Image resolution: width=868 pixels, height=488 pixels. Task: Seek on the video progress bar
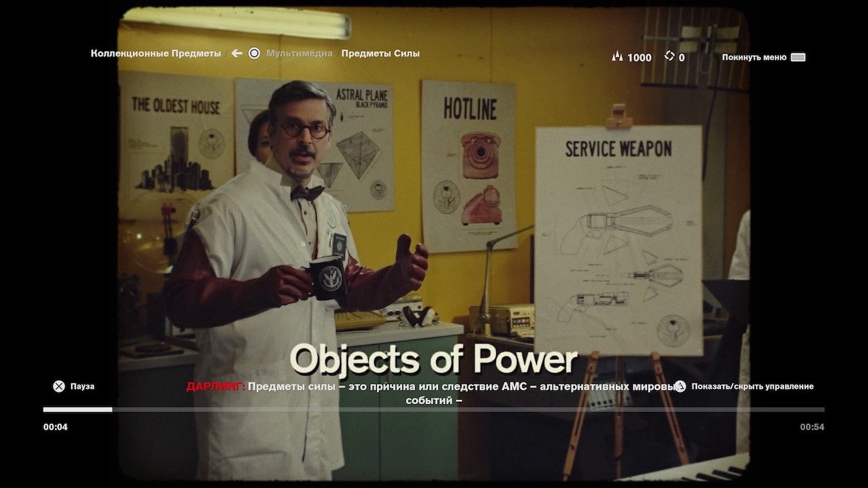click(x=434, y=409)
